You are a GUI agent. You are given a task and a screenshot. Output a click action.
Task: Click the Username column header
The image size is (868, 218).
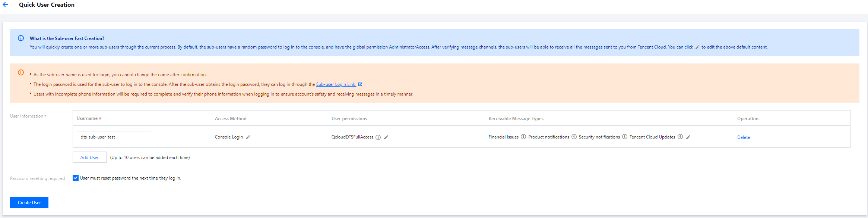[87, 118]
